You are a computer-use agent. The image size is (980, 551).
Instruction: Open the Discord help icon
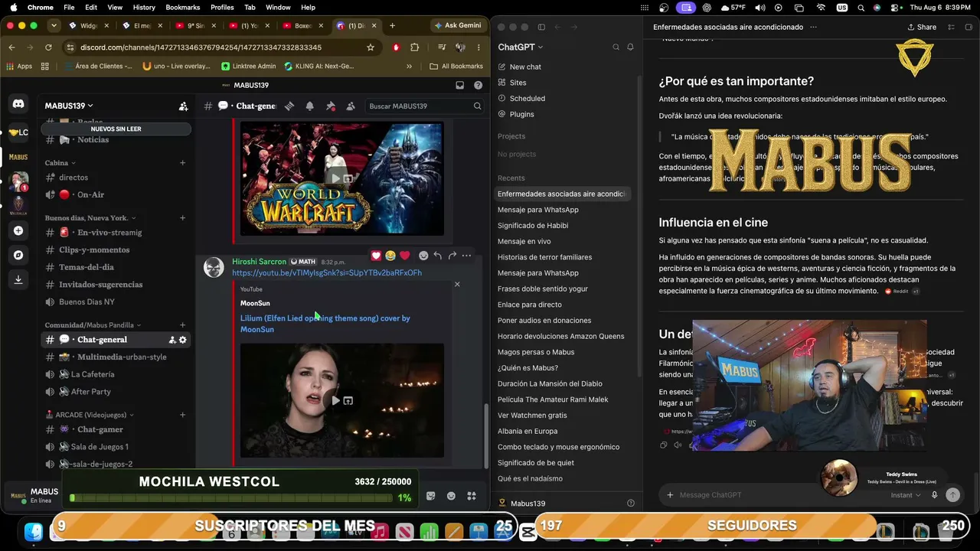(x=479, y=85)
